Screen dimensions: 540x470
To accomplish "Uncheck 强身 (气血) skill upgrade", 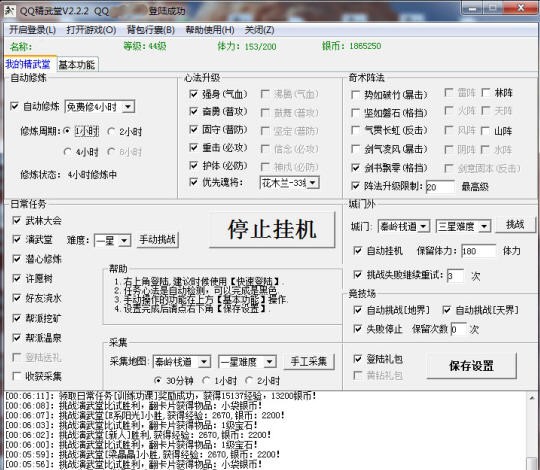I will coord(194,94).
